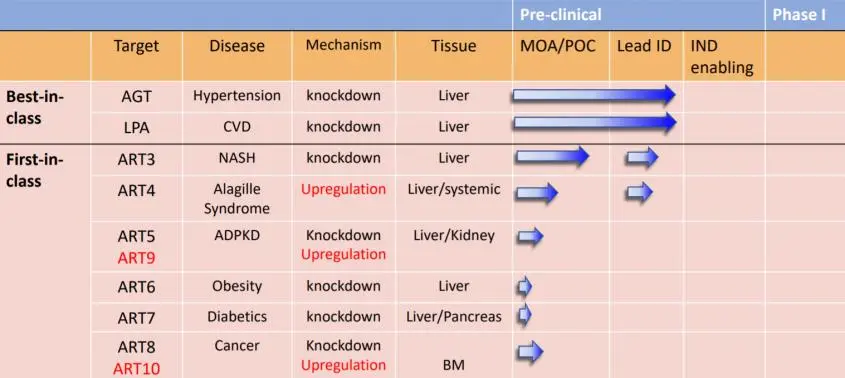Select the ADPKD row progress arrow
The image size is (845, 378).
(x=530, y=236)
